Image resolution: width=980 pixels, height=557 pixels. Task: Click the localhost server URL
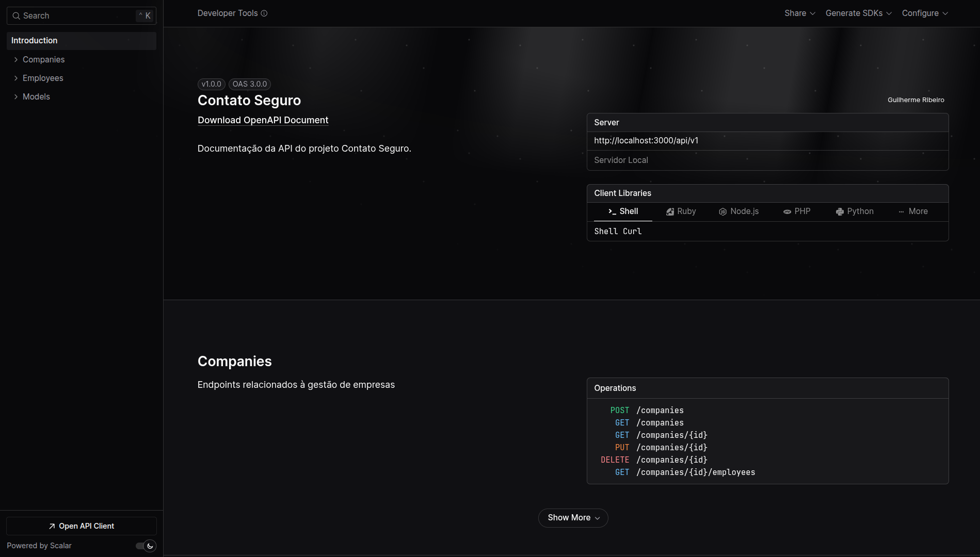coord(646,141)
